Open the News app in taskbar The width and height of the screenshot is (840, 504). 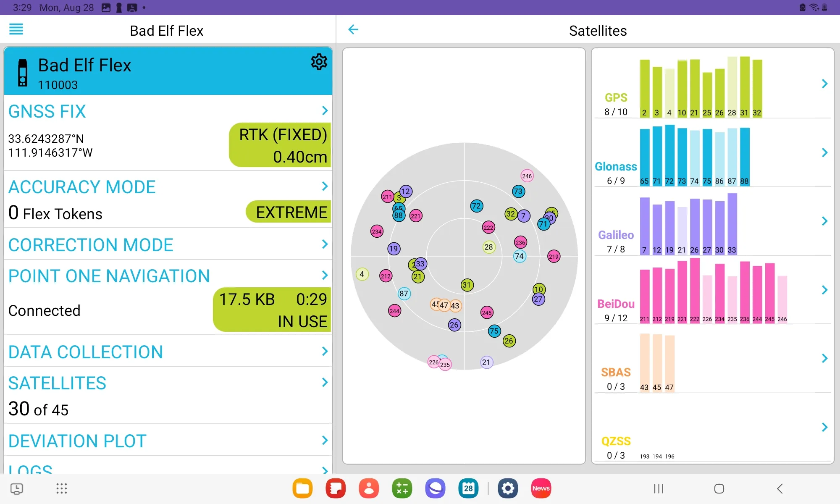click(x=541, y=488)
